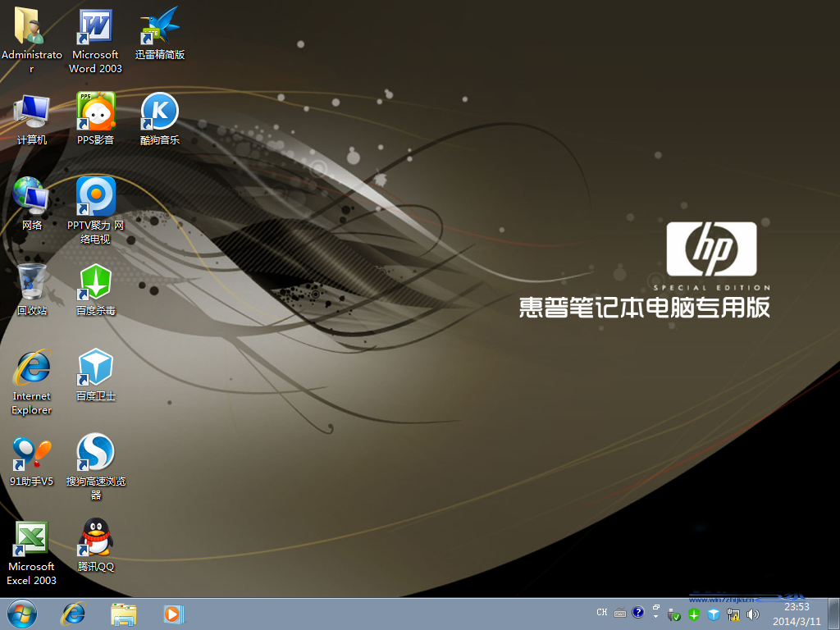Expand the language bar options arrow
Viewport: 840px width, 630px height.
click(x=655, y=617)
